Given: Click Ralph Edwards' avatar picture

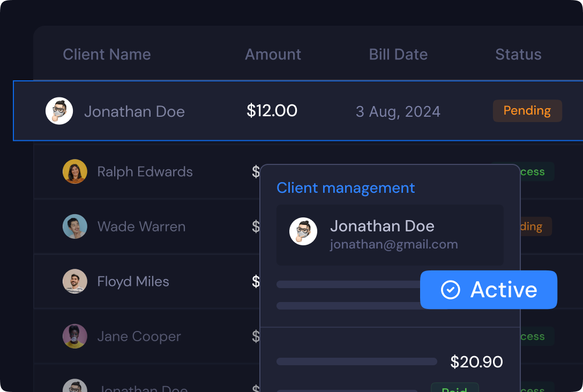Looking at the screenshot, I should coord(74,171).
